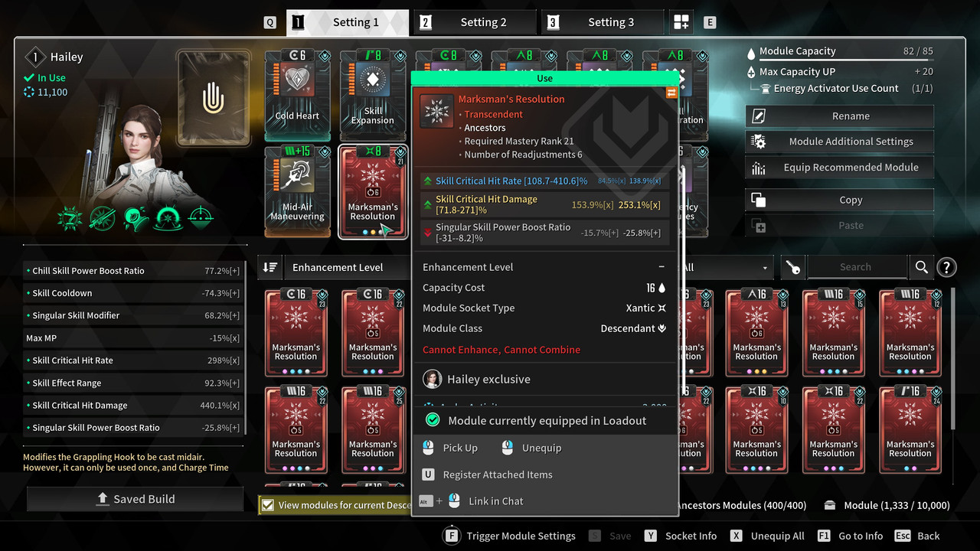The width and height of the screenshot is (980, 551).
Task: Click Go to Info shortcut
Action: pyautogui.click(x=850, y=536)
